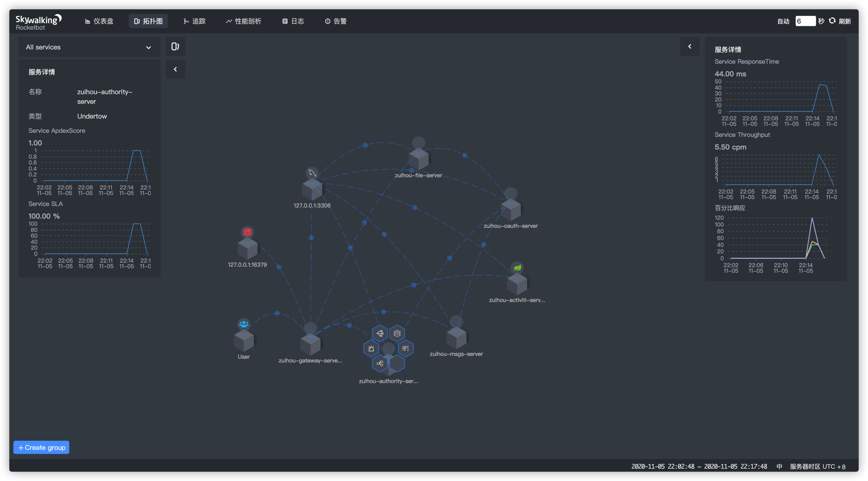Image resolution: width=868 pixels, height=481 pixels.
Task: Enable 自动 auto refresh
Action: pos(783,21)
